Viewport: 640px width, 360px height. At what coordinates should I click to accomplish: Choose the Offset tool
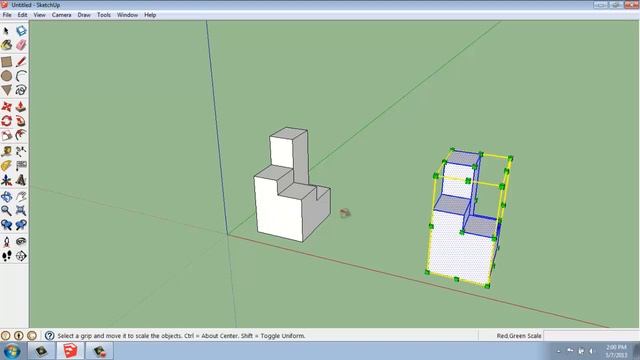[x=21, y=135]
